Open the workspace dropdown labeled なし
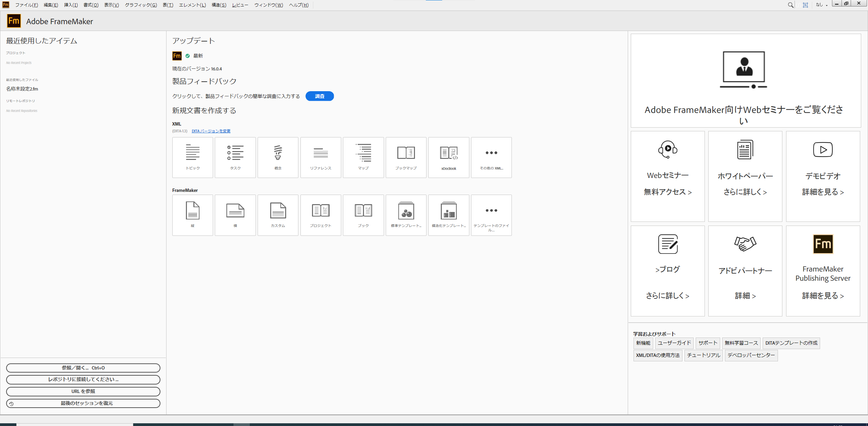This screenshot has width=868, height=426. (822, 5)
